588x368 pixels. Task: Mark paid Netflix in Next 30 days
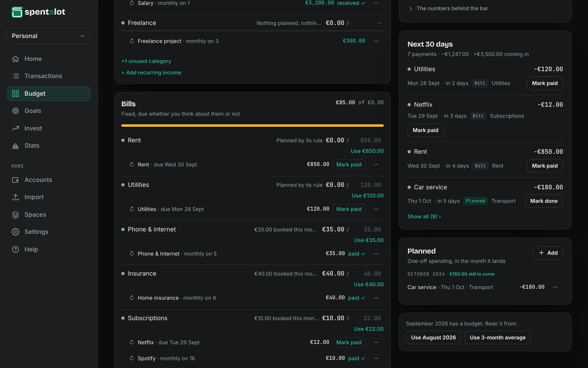pos(425,130)
